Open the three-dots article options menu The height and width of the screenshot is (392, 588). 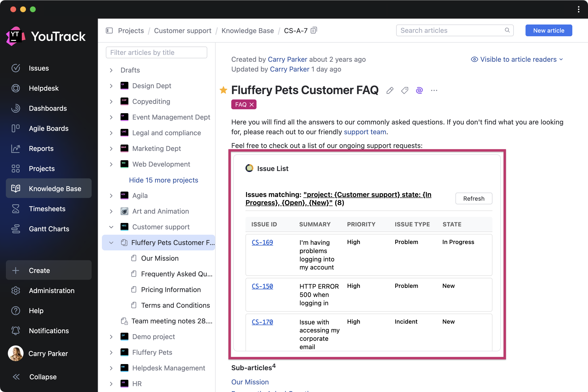click(x=434, y=90)
